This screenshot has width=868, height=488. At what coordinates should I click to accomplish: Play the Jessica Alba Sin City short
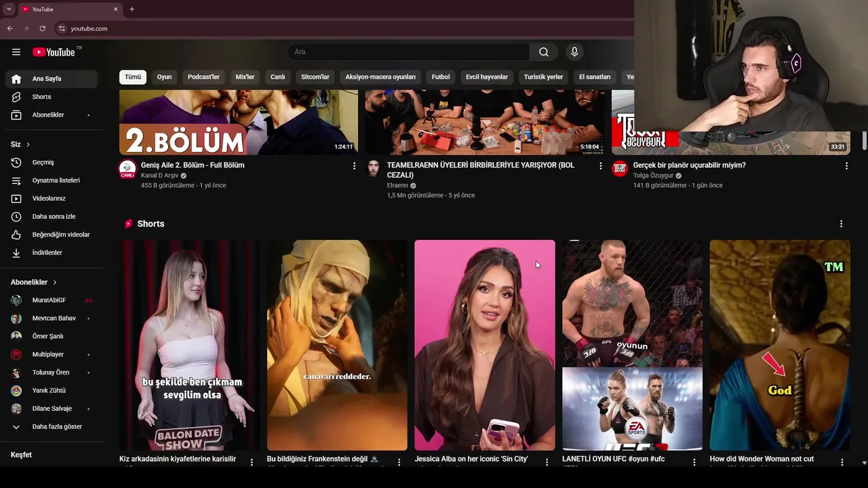tap(485, 345)
